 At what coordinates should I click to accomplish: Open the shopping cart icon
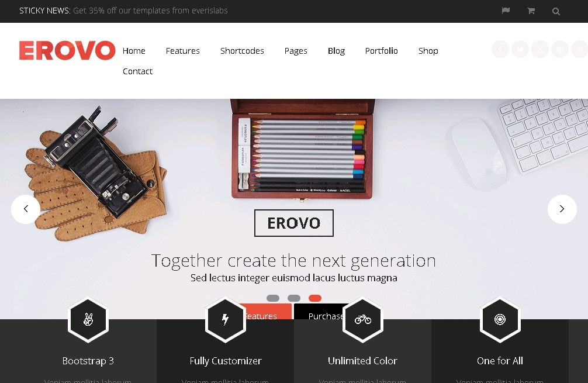pyautogui.click(x=531, y=11)
